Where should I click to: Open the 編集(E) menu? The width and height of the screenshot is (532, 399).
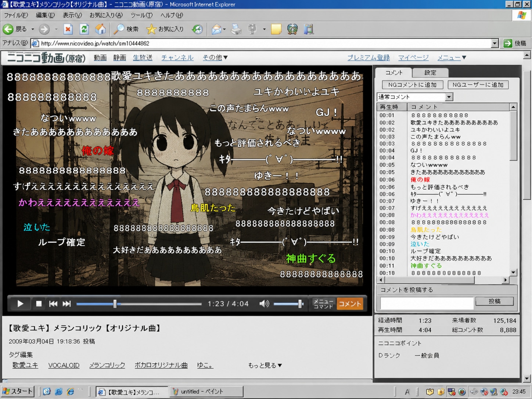coord(45,15)
